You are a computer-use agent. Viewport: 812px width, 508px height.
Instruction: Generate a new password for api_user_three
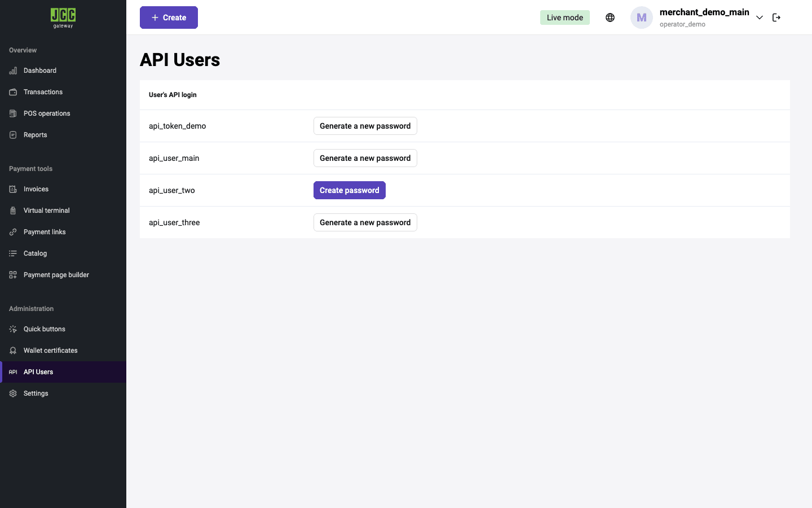click(365, 222)
